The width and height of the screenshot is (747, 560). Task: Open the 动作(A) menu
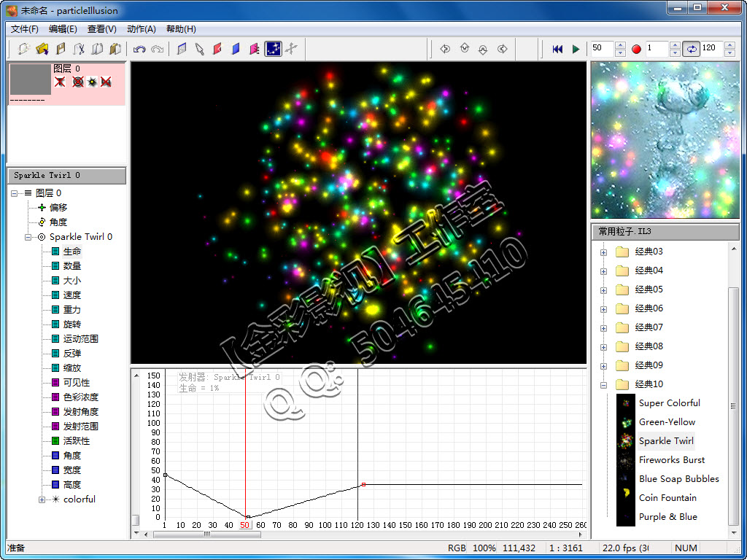[141, 29]
